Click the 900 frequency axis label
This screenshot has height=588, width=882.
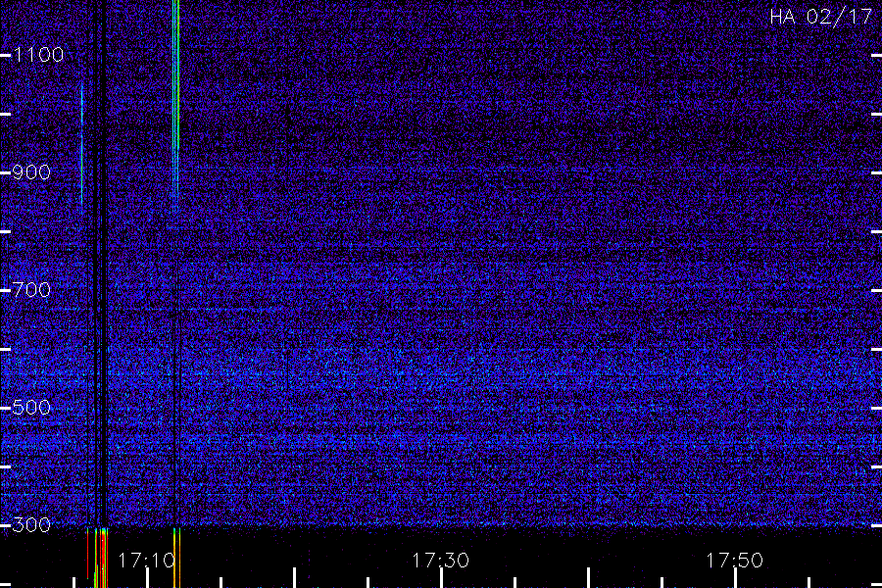coord(31,172)
